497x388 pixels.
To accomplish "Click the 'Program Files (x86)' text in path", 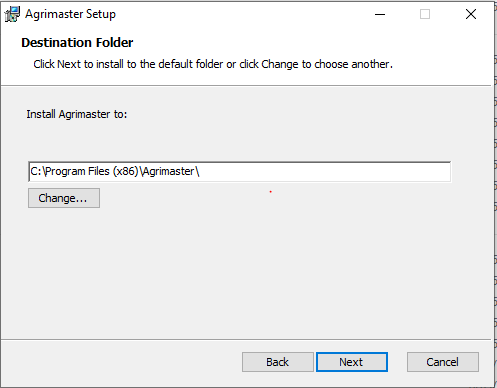I will click(x=92, y=171).
